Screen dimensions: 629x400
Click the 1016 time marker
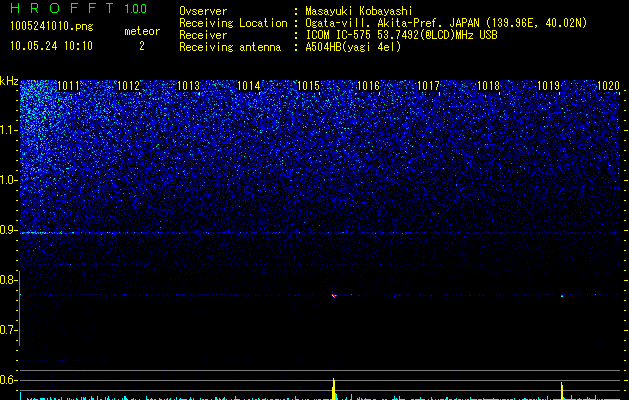coord(368,86)
